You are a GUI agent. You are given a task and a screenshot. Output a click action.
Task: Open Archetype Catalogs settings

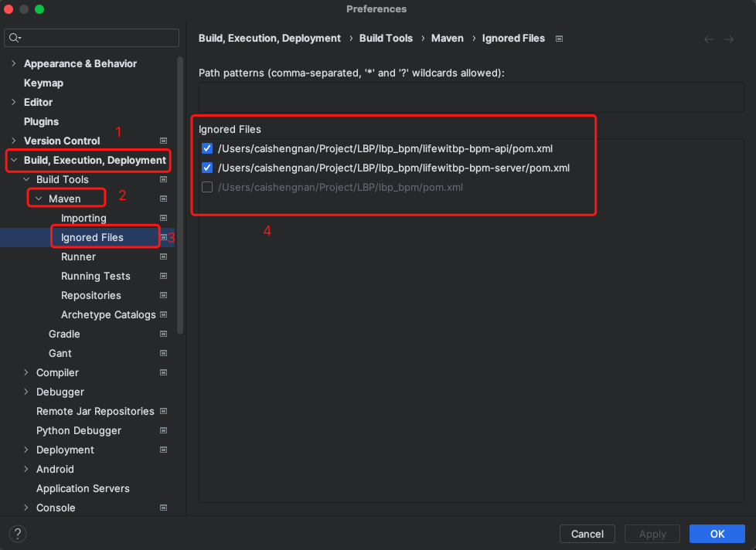pyautogui.click(x=108, y=314)
